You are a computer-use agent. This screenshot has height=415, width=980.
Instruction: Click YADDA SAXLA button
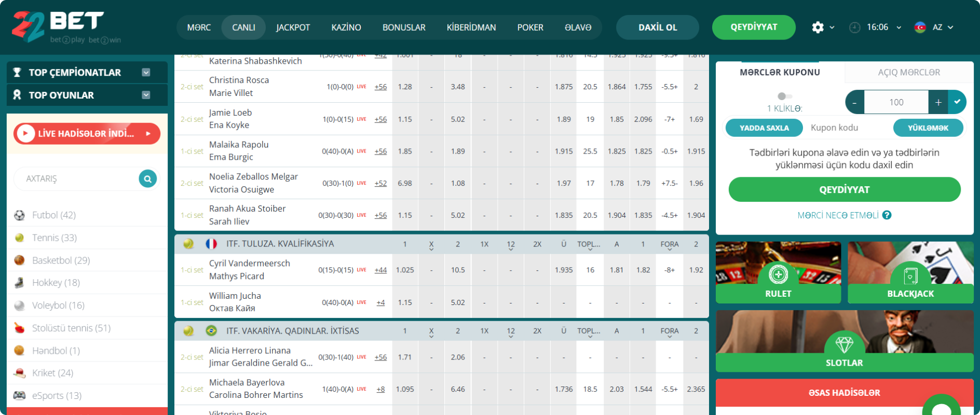click(764, 128)
